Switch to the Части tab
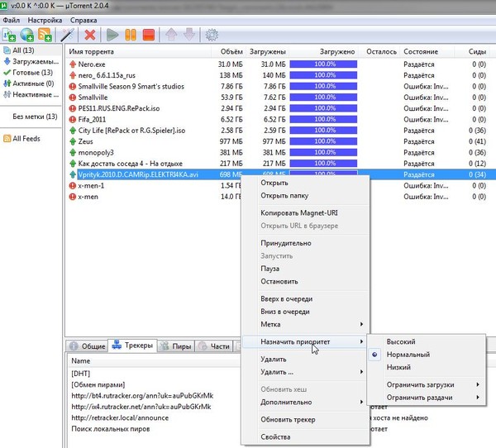This screenshot has width=496, height=448. pyautogui.click(x=214, y=346)
